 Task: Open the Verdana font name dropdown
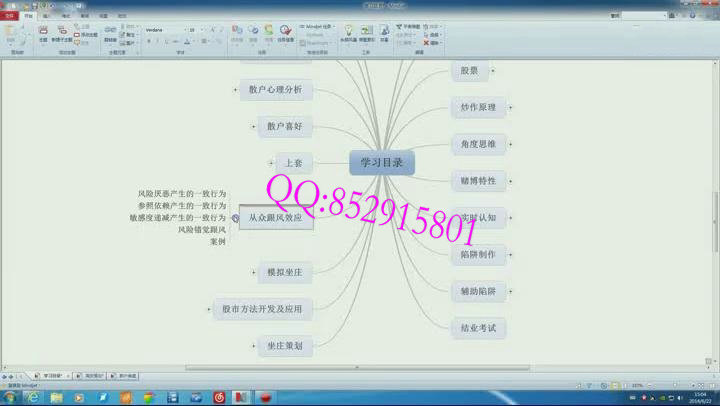click(x=164, y=30)
